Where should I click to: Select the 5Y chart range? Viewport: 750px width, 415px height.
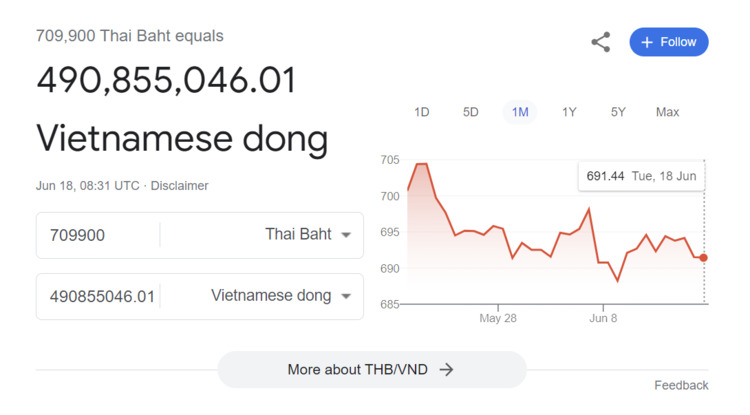pyautogui.click(x=618, y=112)
